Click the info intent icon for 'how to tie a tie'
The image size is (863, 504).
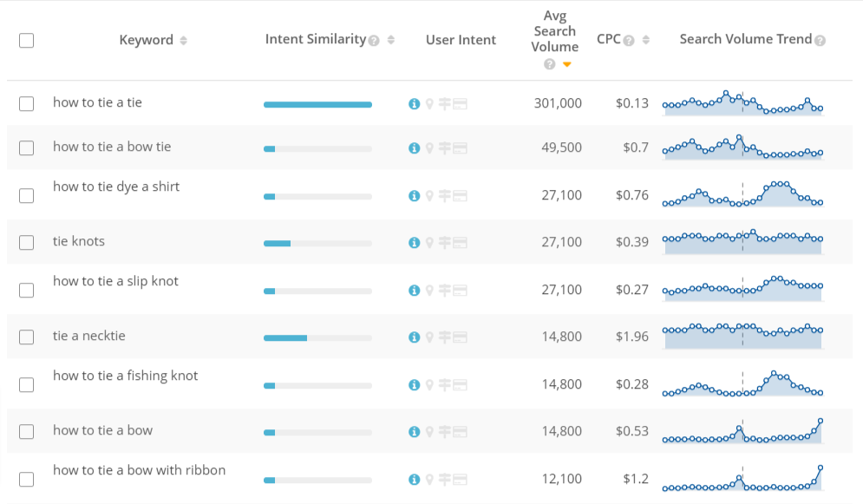[x=414, y=104]
